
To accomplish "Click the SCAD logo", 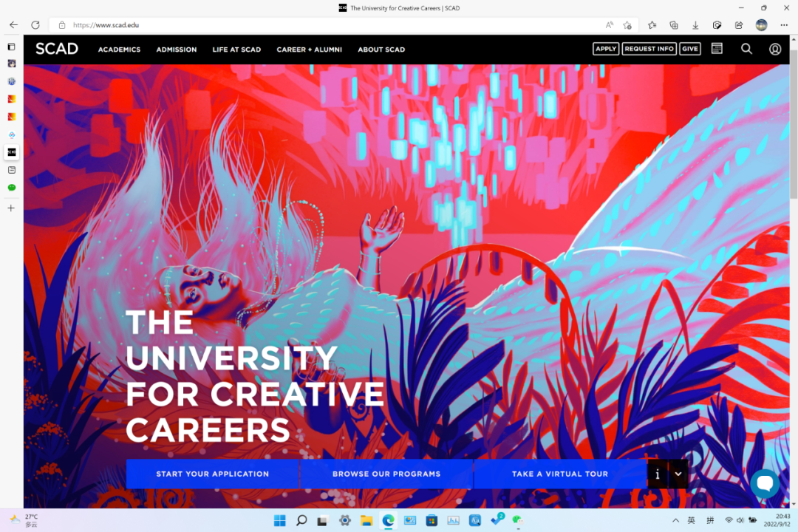I will tap(56, 49).
